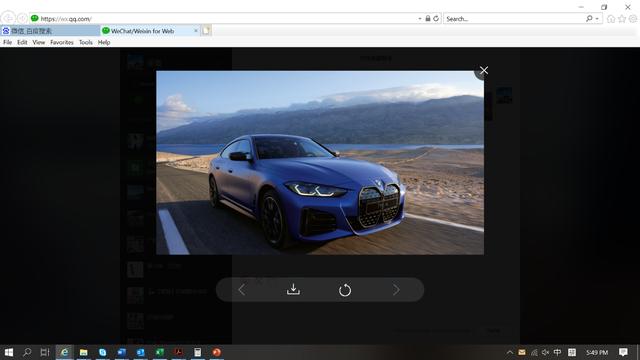Show hidden system tray icons
The image size is (640, 360).
(x=509, y=352)
